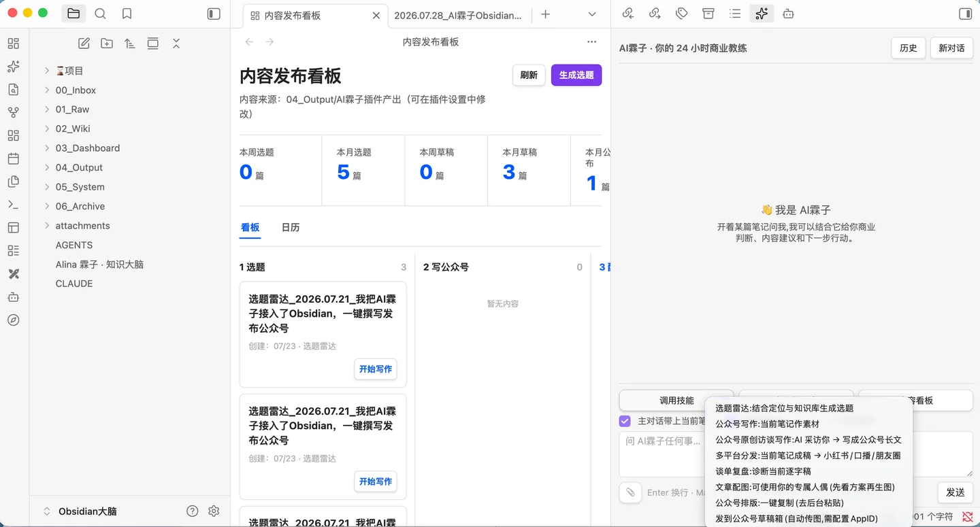This screenshot has height=527, width=980.
Task: Expand the 06_Archive folder
Action: (x=47, y=206)
